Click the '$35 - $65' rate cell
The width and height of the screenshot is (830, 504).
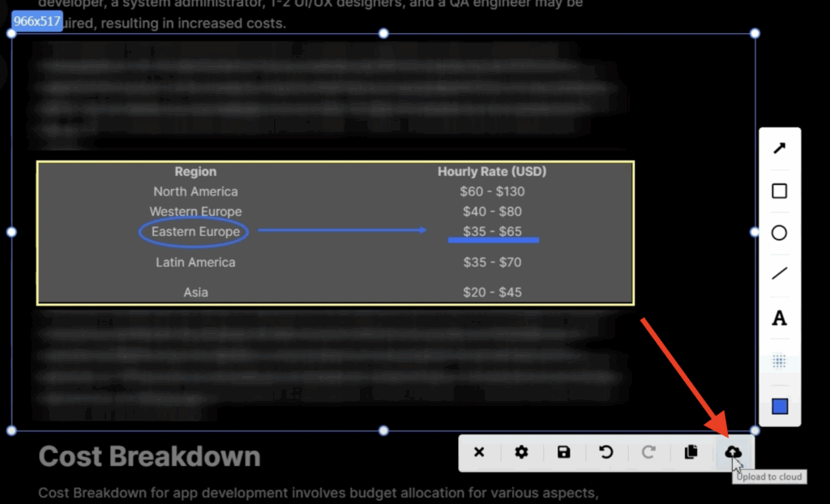[x=492, y=232]
